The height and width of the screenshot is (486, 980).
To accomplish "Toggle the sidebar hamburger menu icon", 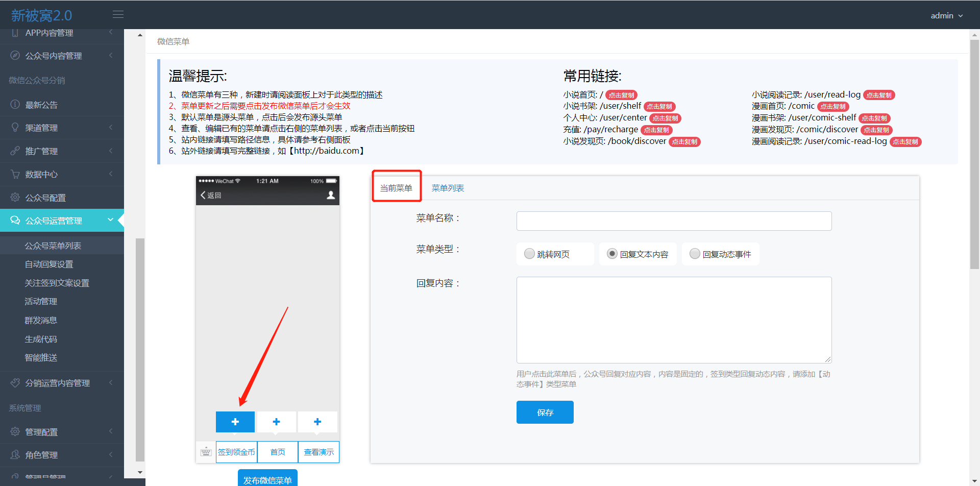I will pyautogui.click(x=118, y=14).
